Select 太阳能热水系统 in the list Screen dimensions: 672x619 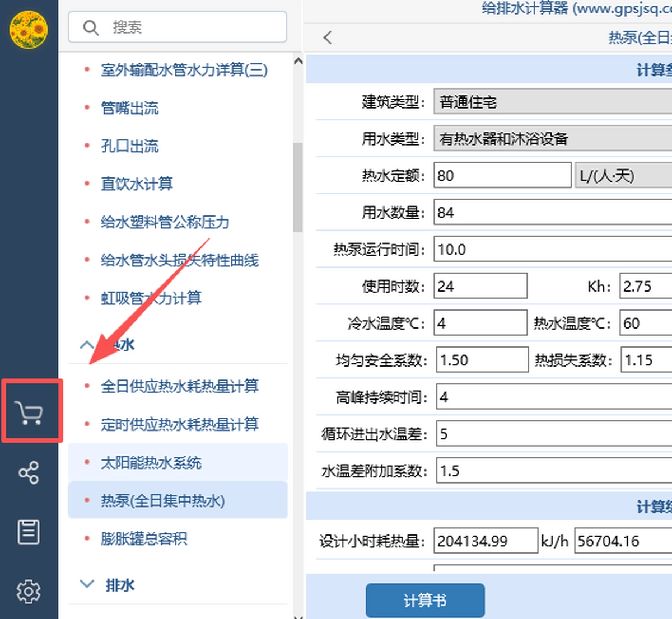[151, 463]
